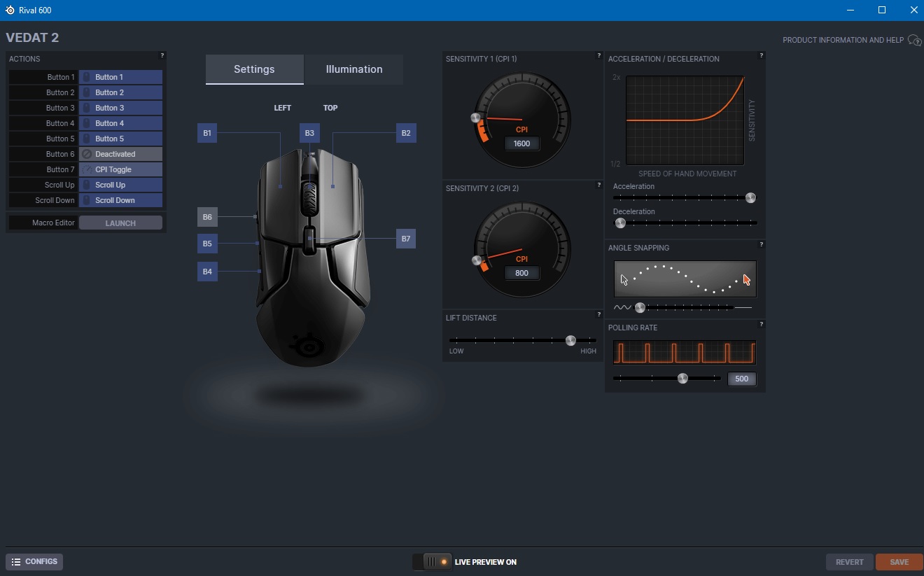
Task: Click the Lift Distance slider handle
Action: coord(570,341)
